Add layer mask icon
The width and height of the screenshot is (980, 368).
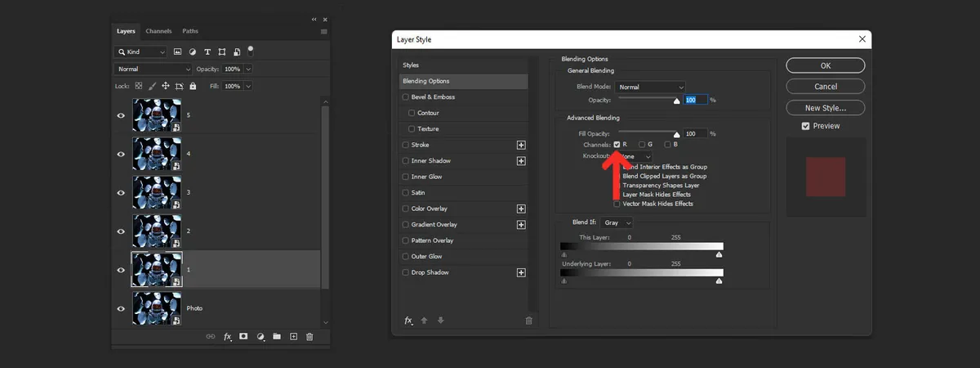click(x=243, y=336)
